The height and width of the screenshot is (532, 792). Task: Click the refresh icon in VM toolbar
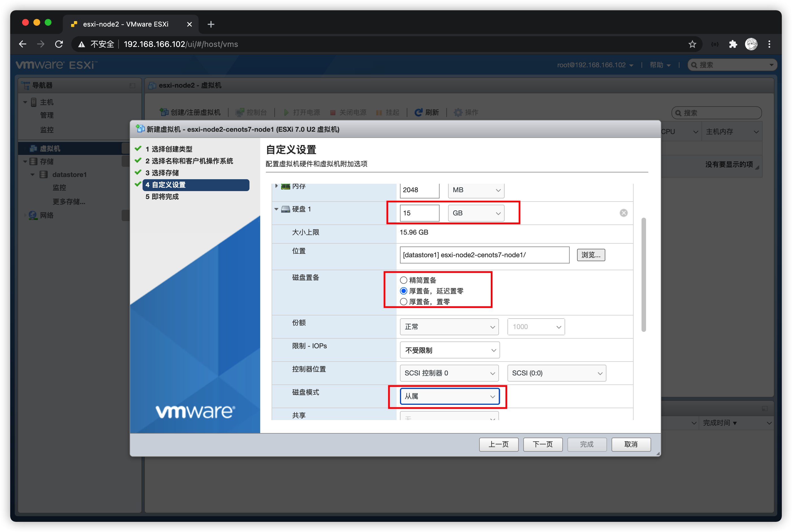coord(419,112)
